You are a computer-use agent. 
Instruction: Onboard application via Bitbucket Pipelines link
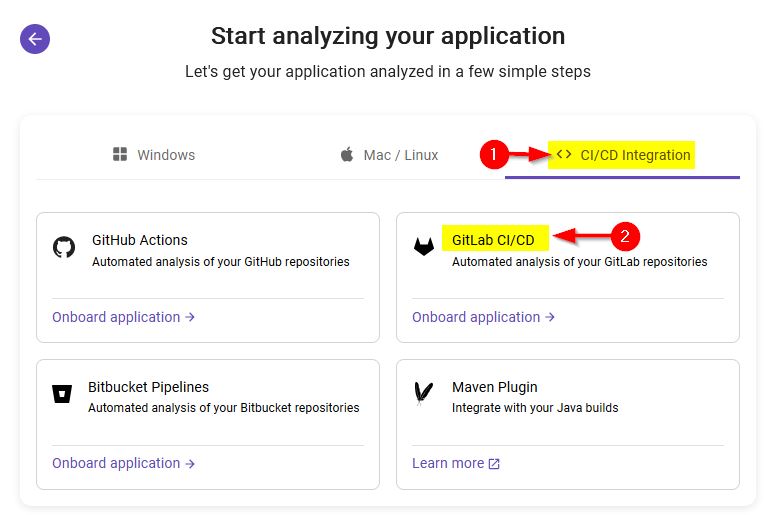[x=123, y=463]
